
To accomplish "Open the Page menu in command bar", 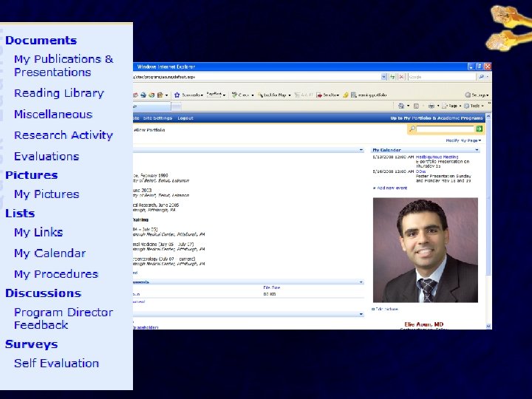I will [x=451, y=106].
